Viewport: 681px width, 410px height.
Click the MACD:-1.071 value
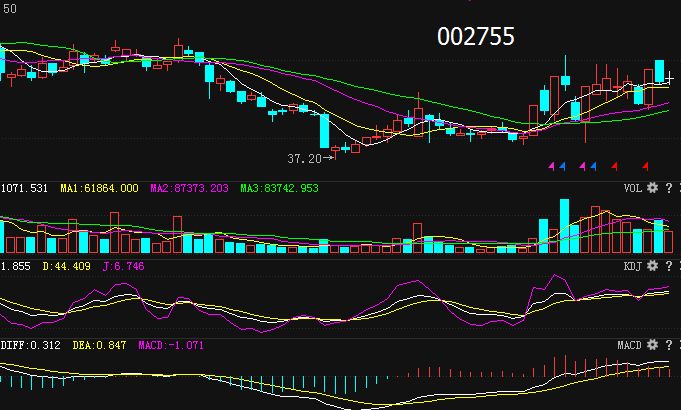click(171, 345)
